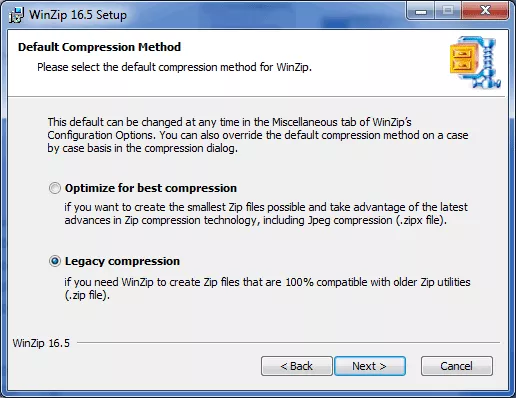Select the Legacy compression radio button

tap(55, 261)
